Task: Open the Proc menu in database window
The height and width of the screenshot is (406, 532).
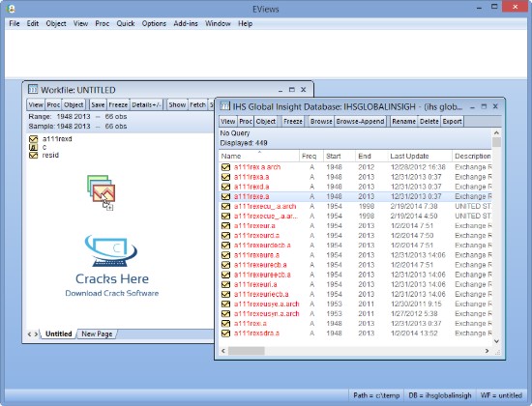Action: tap(246, 122)
